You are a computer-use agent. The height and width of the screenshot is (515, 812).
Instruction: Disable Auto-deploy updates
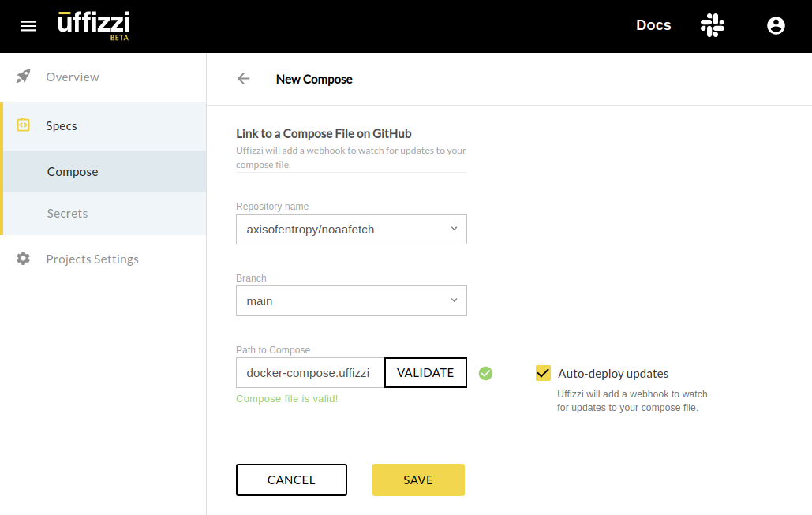pyautogui.click(x=542, y=372)
